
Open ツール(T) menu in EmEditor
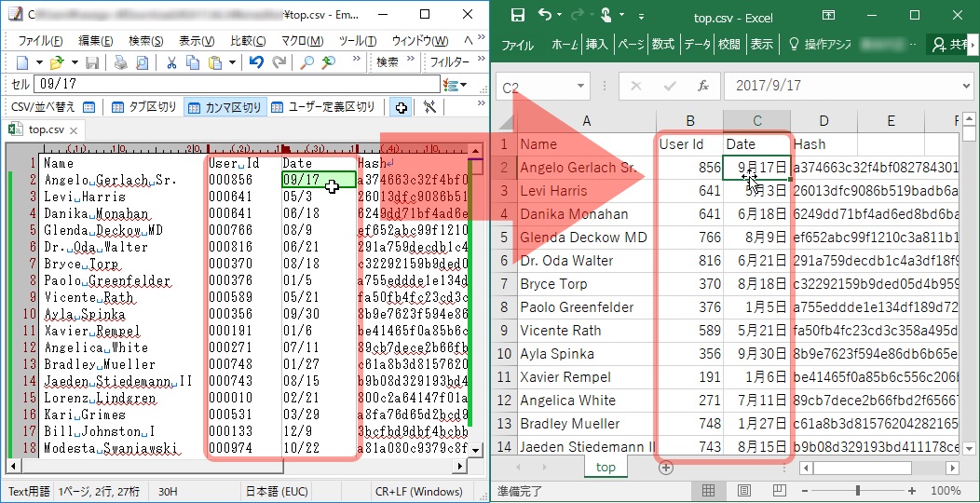point(357,41)
